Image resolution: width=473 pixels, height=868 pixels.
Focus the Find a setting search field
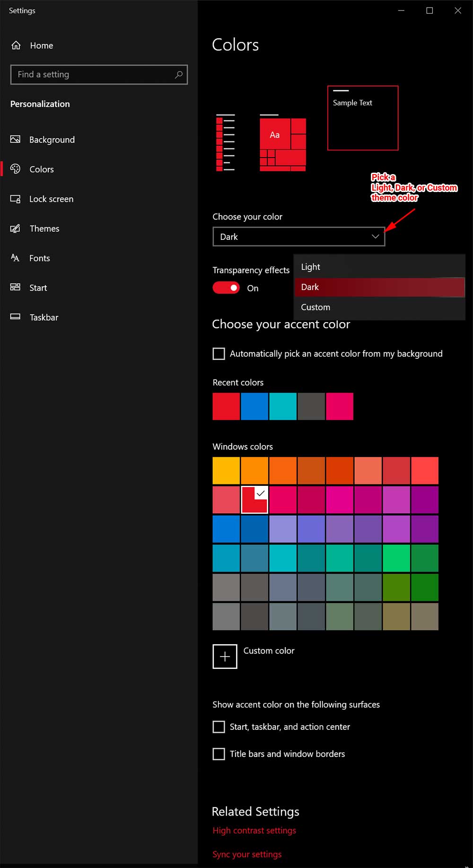[99, 75]
